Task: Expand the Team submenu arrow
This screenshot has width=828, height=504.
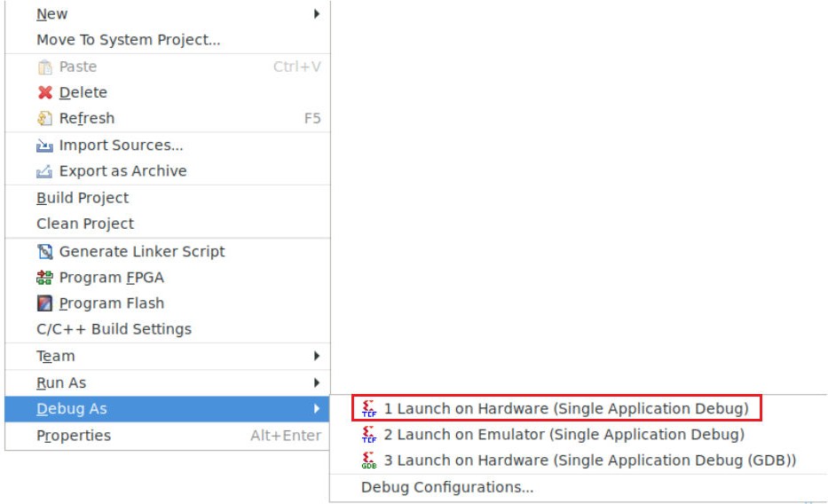Action: click(317, 356)
